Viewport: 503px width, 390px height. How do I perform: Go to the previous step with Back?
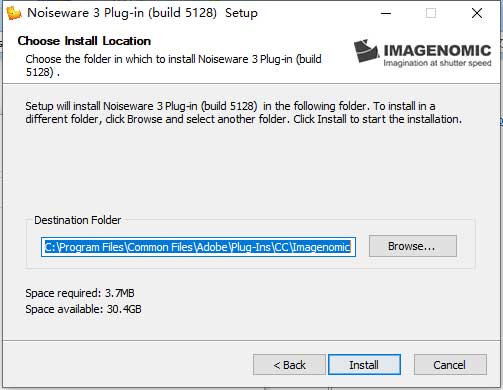pyautogui.click(x=289, y=365)
